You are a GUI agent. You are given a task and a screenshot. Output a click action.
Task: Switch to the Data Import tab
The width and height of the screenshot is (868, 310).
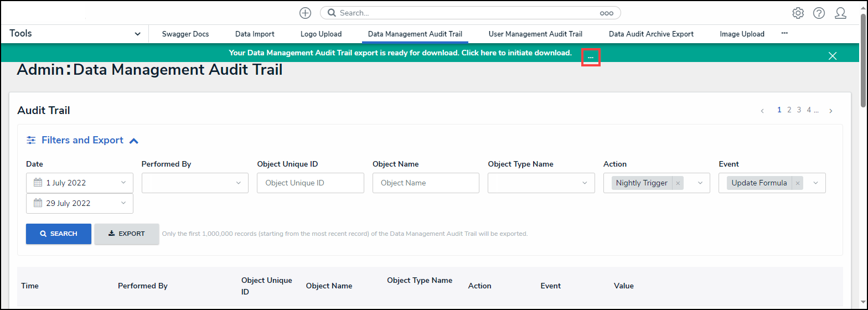coord(255,34)
